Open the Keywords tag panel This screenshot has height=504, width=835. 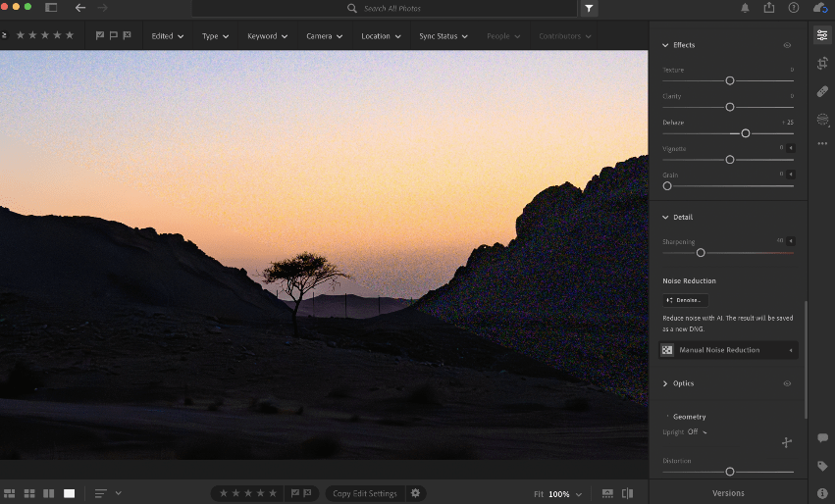[822, 466]
